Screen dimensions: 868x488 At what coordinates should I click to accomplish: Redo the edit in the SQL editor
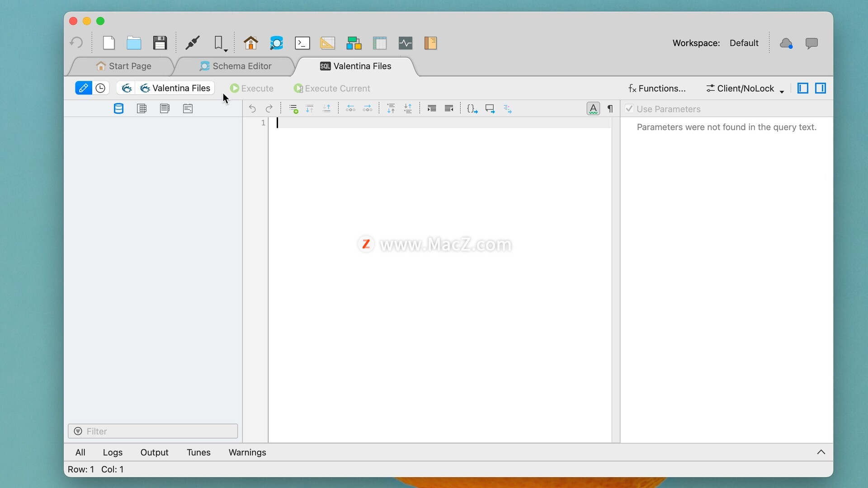pos(269,108)
